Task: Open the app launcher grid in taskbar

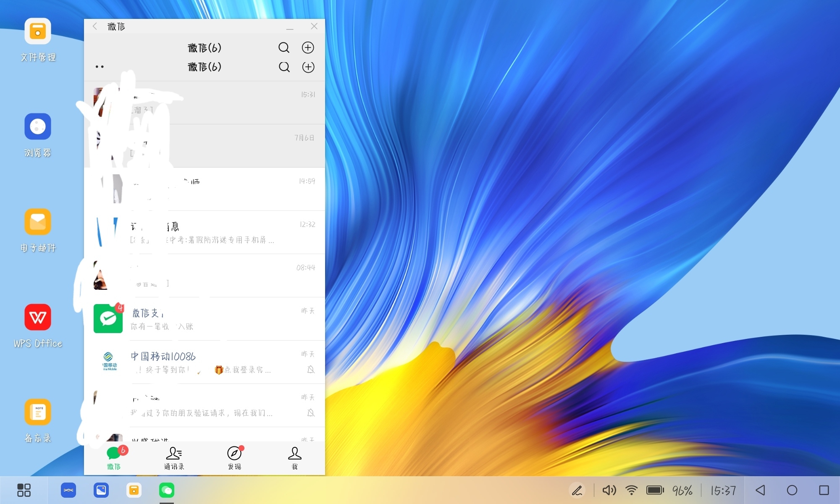Action: point(24,490)
